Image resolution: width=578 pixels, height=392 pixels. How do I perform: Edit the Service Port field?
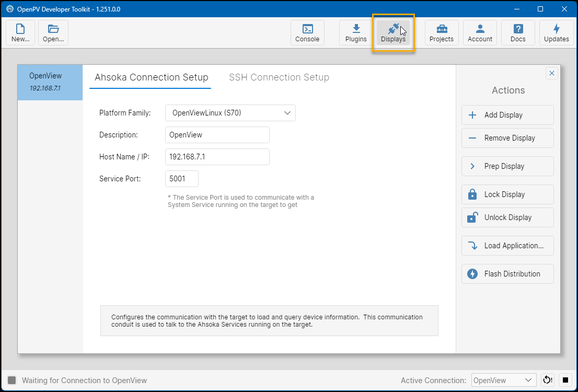tap(182, 179)
